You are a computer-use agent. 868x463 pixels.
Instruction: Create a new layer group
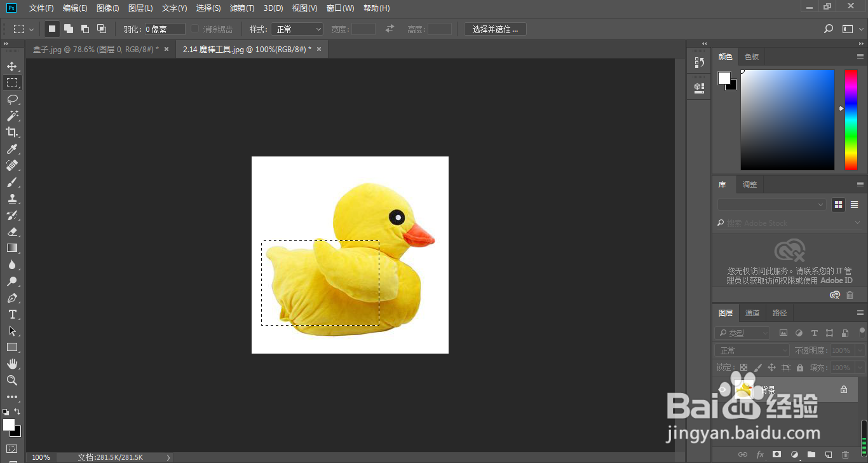811,455
